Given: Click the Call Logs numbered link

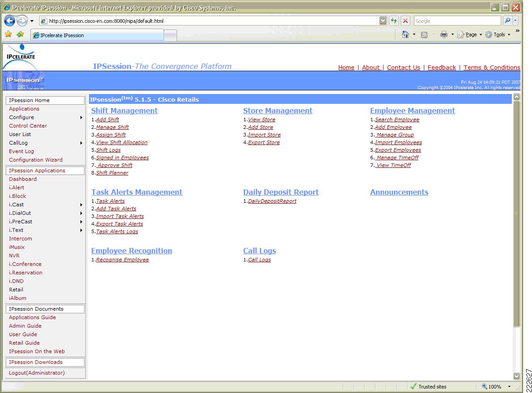Looking at the screenshot, I should pyautogui.click(x=260, y=260).
